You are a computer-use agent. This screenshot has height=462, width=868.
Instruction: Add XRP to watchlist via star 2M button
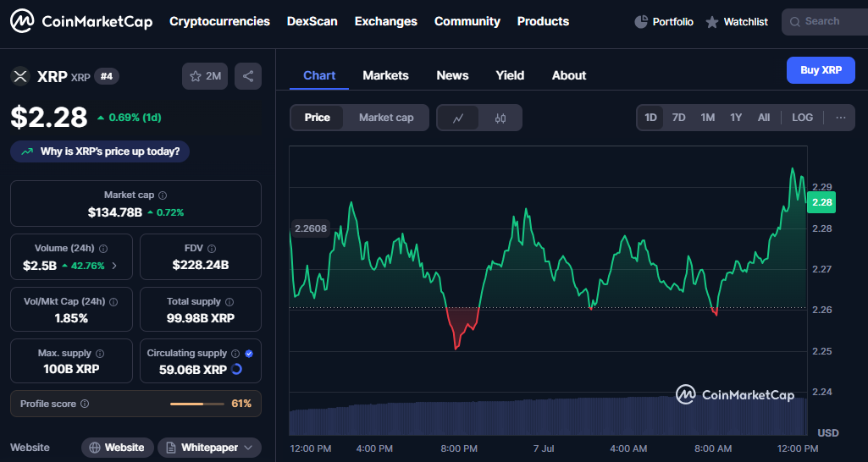point(205,76)
